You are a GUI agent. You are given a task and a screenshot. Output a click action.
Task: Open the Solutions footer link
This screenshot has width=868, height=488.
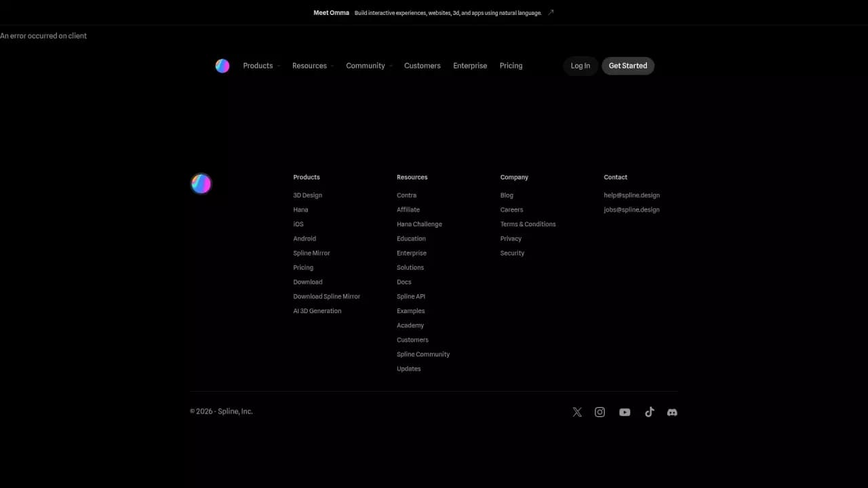tap(410, 268)
